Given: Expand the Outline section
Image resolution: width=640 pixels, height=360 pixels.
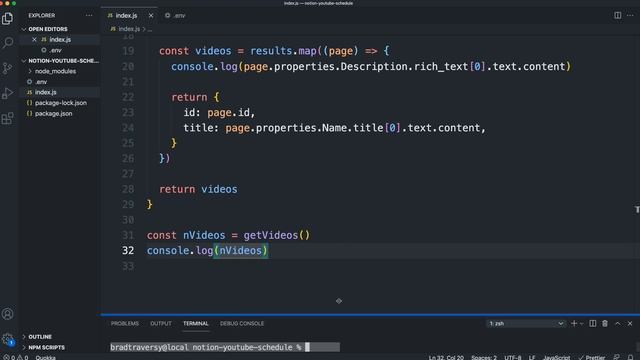Looking at the screenshot, I should point(60,337).
